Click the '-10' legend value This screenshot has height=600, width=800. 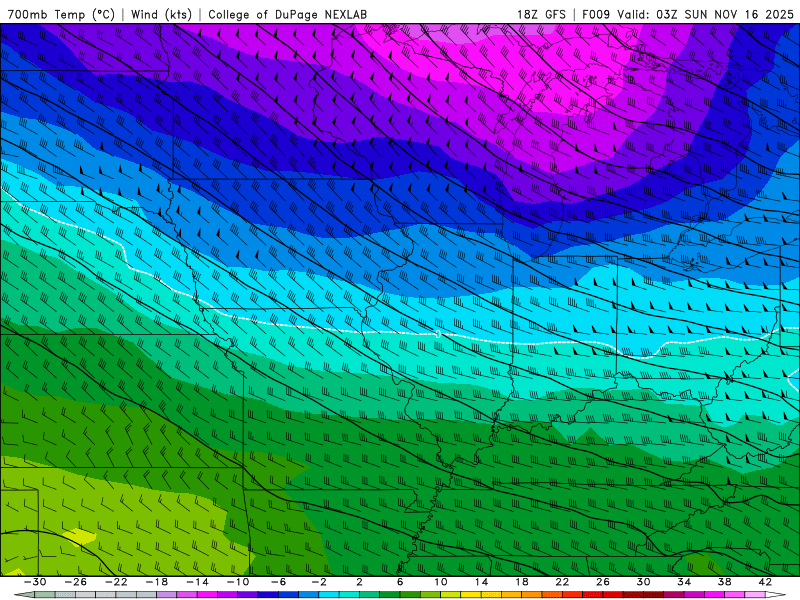pos(238,582)
